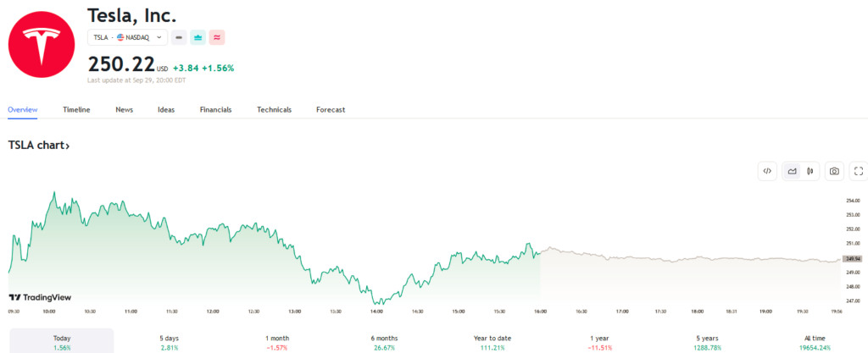
Task: Select the 6 months time range
Action: point(384,343)
